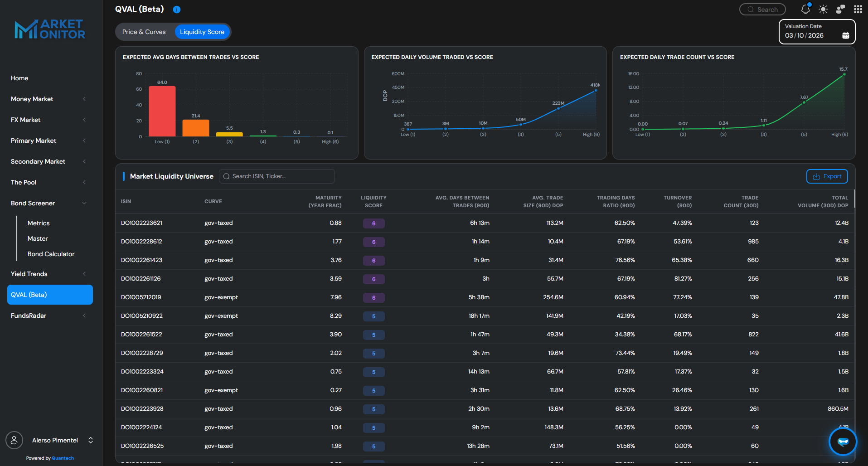Open the Market Monitor logo
The height and width of the screenshot is (466, 868).
click(50, 29)
